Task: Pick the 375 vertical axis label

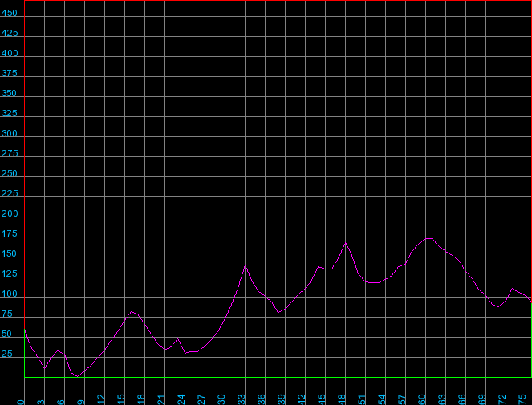Action: tap(9, 73)
